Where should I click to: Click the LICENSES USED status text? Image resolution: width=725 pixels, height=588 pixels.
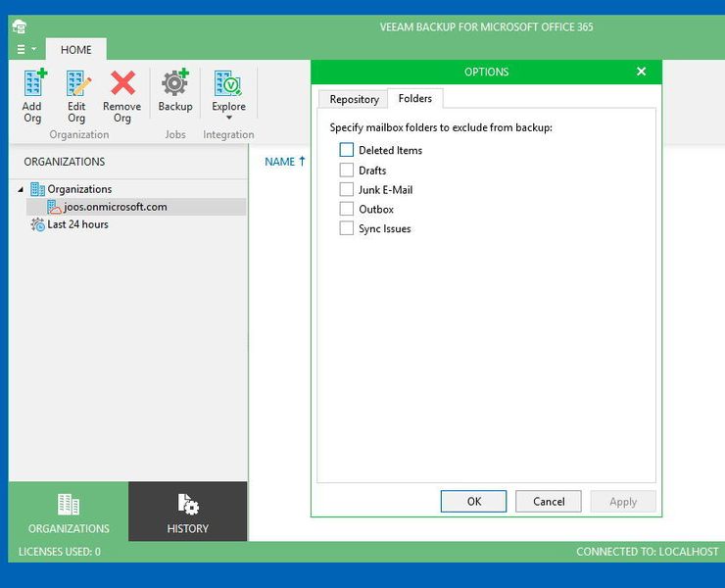click(59, 552)
